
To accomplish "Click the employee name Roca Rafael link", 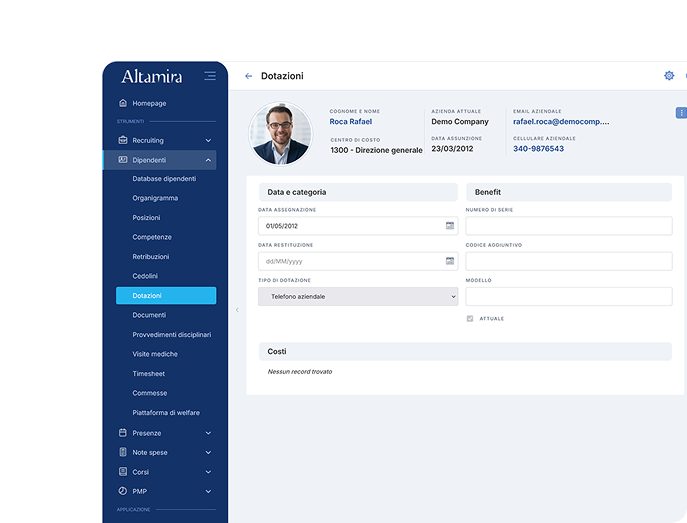I will coord(351,122).
